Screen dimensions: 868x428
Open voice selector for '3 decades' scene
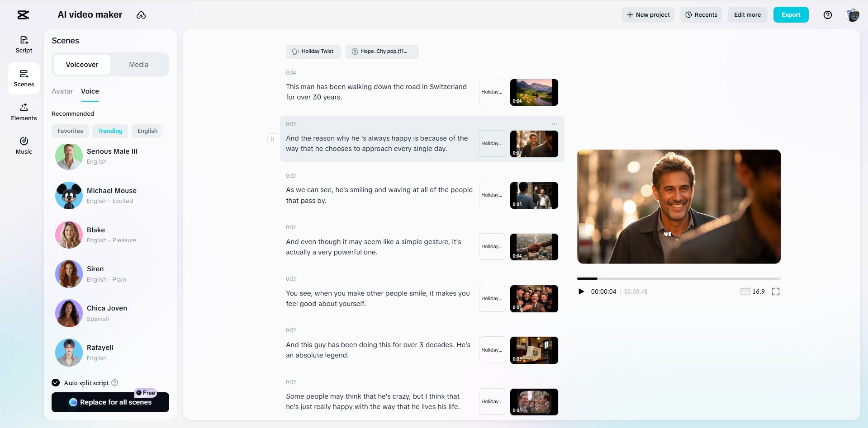coord(492,350)
